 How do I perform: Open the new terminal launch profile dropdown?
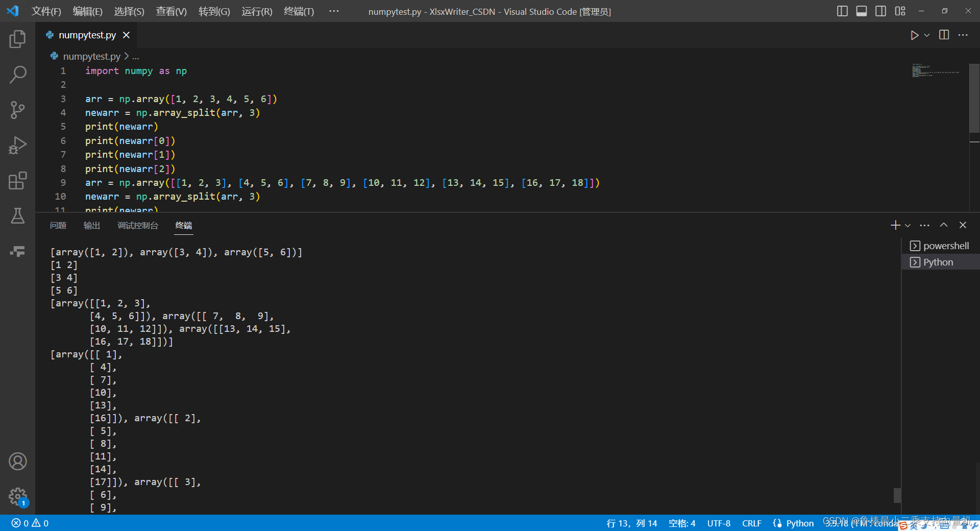point(908,225)
